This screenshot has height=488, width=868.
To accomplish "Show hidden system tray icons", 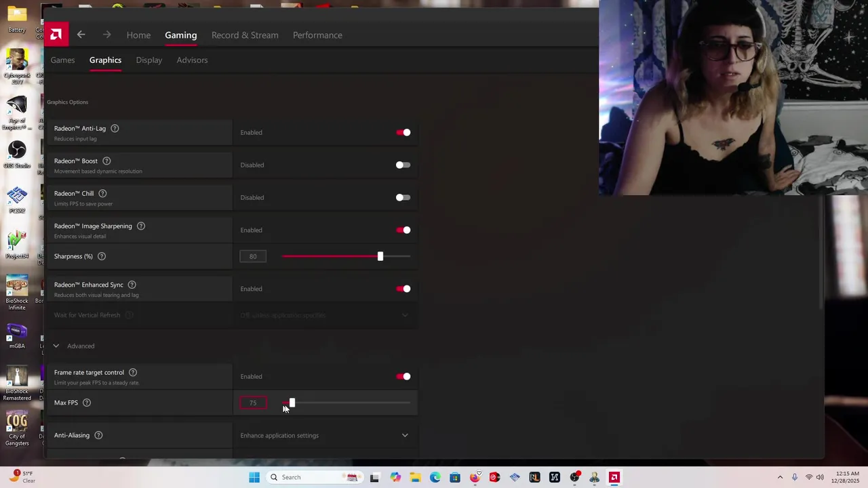I will (780, 477).
